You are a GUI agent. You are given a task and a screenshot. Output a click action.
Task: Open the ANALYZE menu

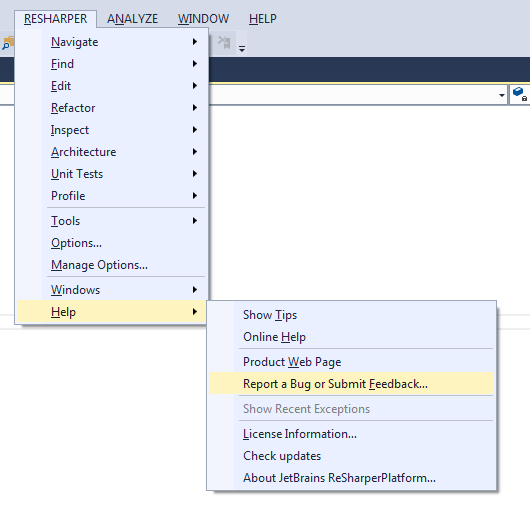(132, 19)
